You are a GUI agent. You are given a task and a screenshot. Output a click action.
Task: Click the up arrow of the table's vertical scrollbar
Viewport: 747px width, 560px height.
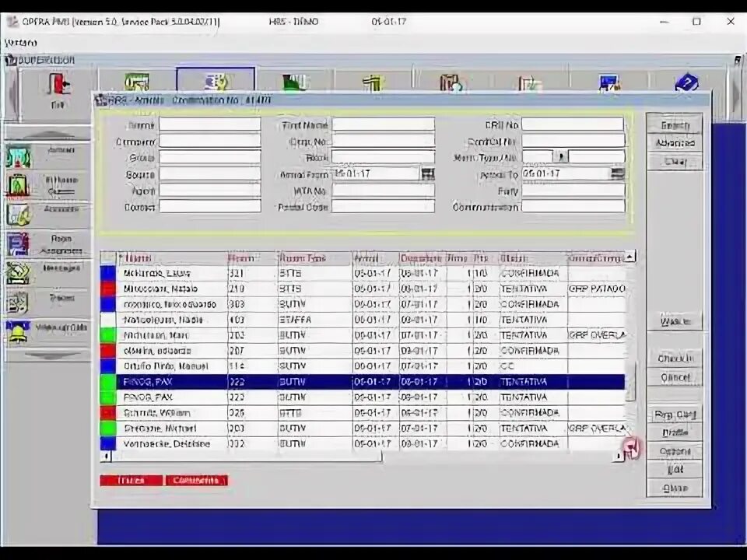click(x=630, y=257)
